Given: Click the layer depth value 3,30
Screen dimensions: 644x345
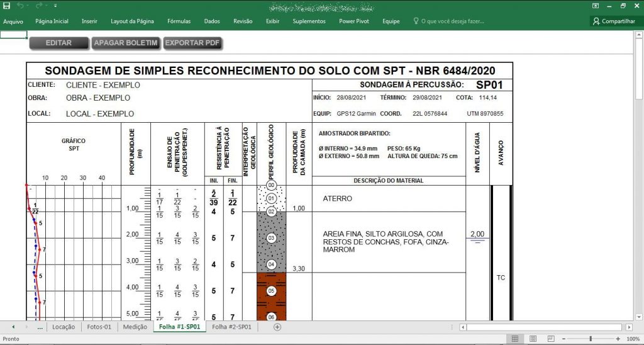Looking at the screenshot, I should pyautogui.click(x=299, y=269).
